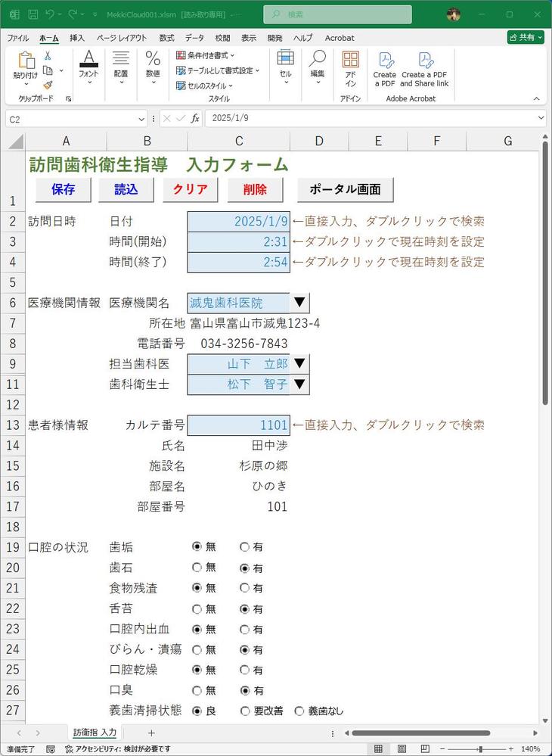Collapse the ribbon with chevron
Screen dimensions: 552x756
537,98
